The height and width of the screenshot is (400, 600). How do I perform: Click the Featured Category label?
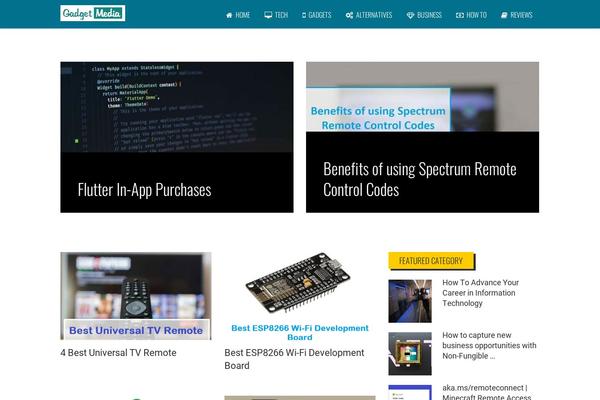[431, 261]
